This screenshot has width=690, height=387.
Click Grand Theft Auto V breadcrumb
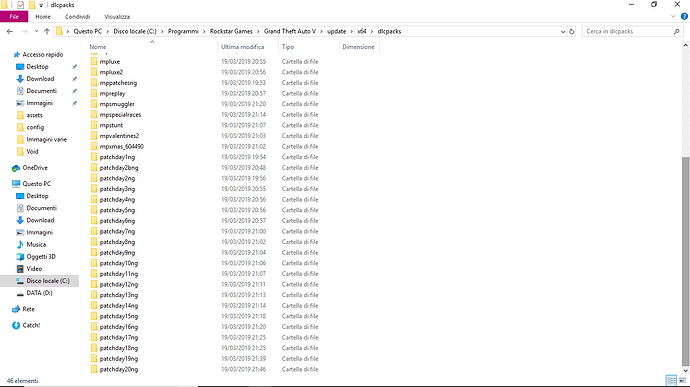(x=290, y=31)
